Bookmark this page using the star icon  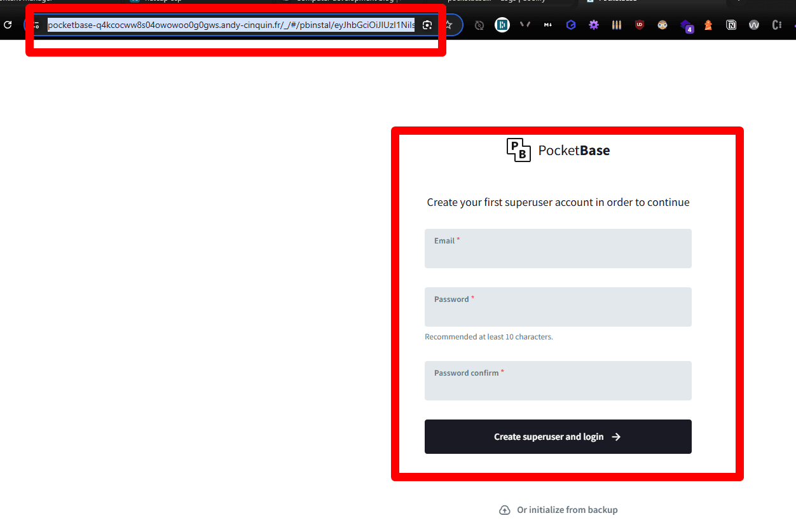click(448, 25)
